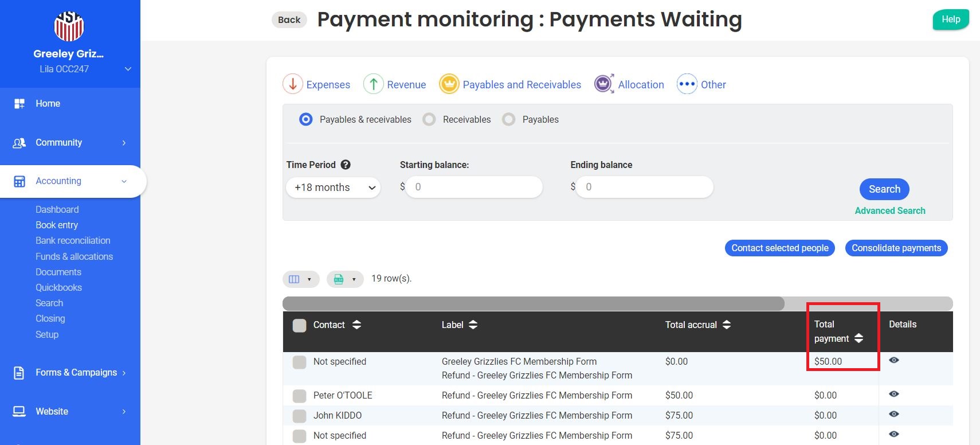Open Bank reconciliation in the sidebar
The height and width of the screenshot is (445, 980).
(x=73, y=241)
